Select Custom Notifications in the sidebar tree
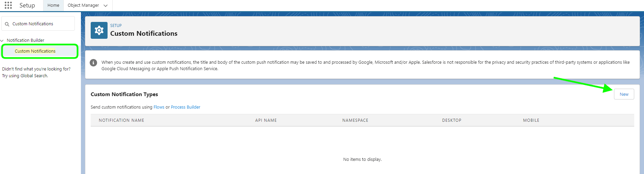The width and height of the screenshot is (644, 174). (35, 51)
